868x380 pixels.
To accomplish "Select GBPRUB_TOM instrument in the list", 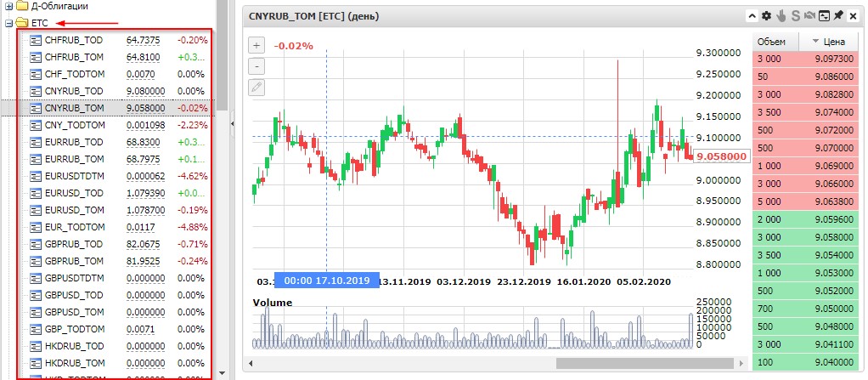I will tap(73, 261).
